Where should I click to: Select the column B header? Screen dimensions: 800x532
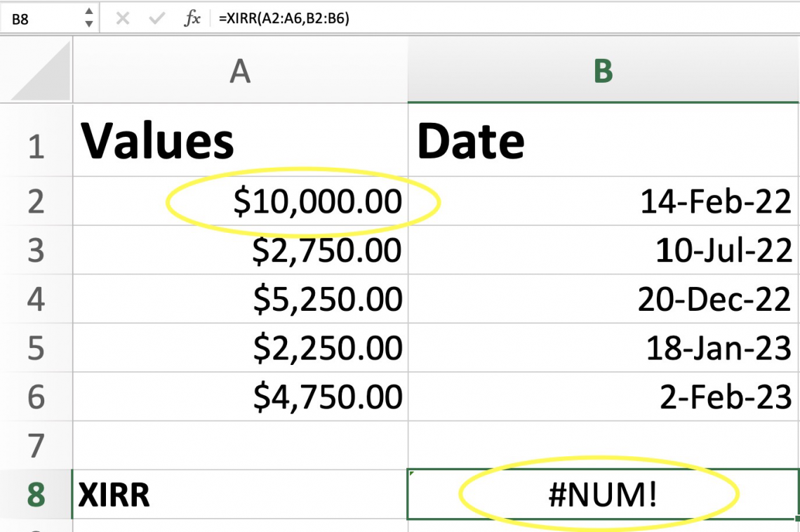coord(604,70)
